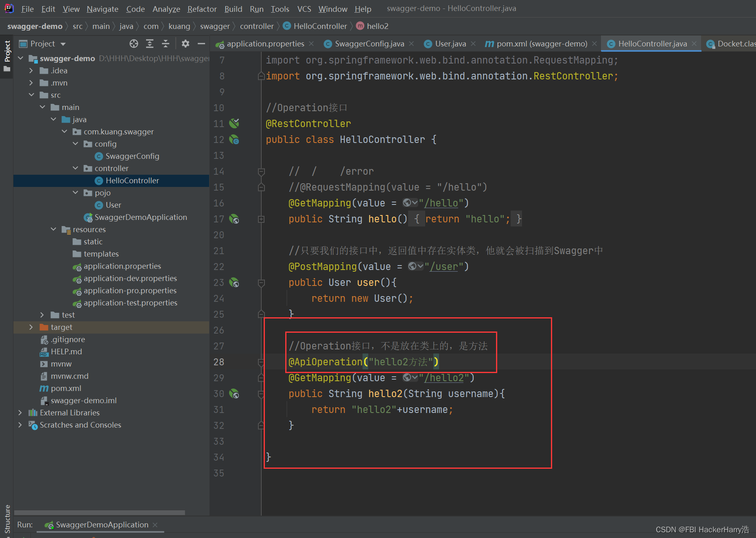Expand the .idea folder
This screenshot has width=756, height=538.
31,71
